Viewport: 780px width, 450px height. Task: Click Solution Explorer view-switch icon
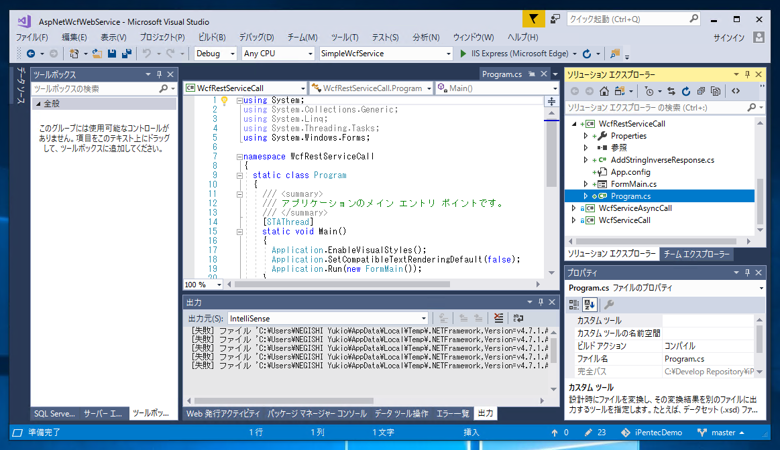(619, 91)
